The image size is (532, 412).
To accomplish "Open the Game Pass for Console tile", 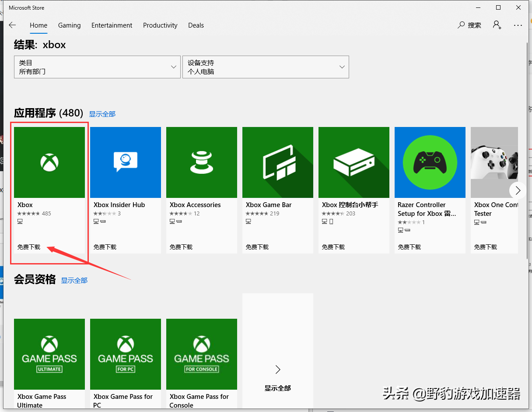I will coord(202,354).
